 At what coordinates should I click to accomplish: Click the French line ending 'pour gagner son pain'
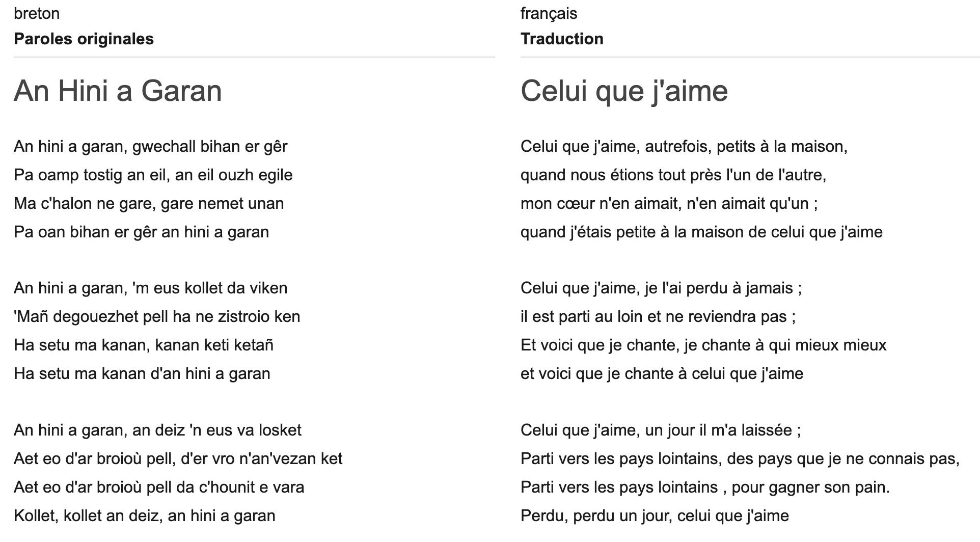(x=705, y=487)
